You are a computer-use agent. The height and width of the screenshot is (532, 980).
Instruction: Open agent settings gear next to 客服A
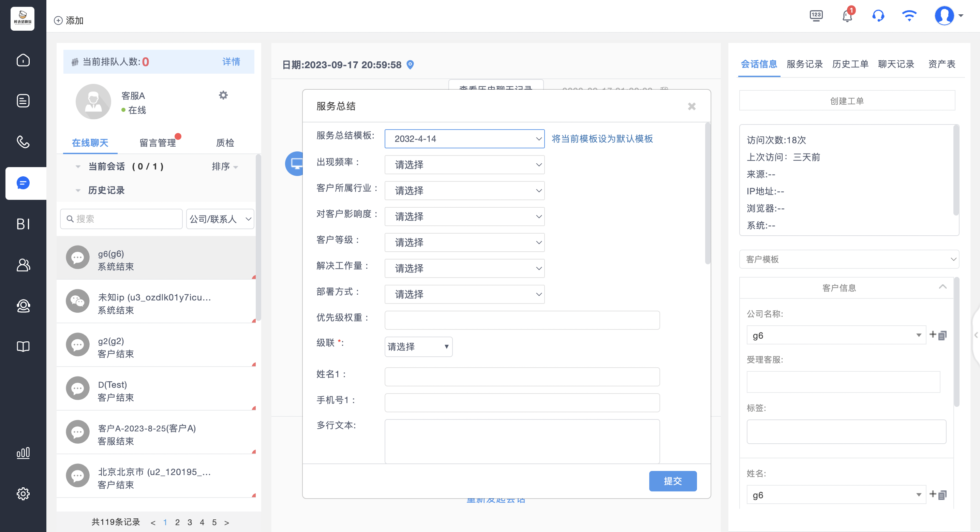[x=223, y=95]
